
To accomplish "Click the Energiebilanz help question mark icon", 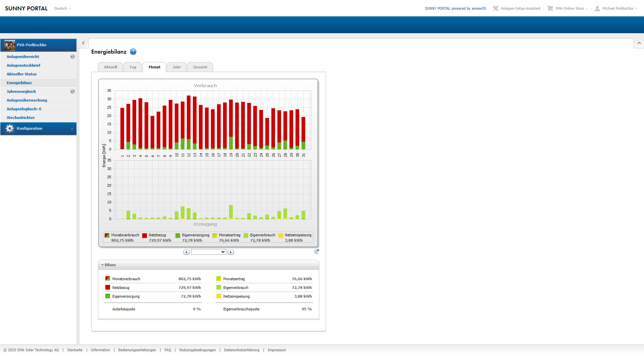I will click(x=133, y=52).
